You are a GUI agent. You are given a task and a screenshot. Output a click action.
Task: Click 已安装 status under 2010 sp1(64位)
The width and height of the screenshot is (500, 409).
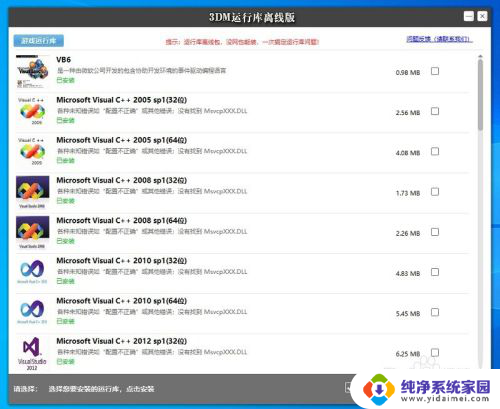[65, 321]
